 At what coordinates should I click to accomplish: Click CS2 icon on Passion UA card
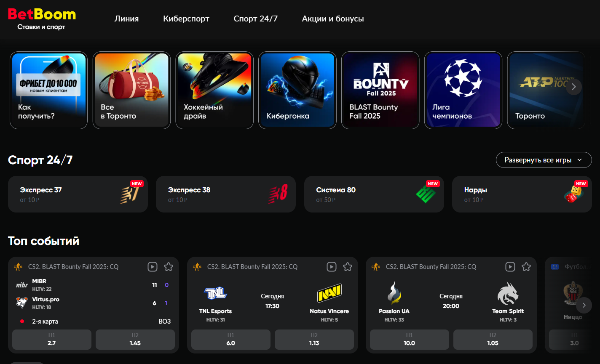click(x=376, y=267)
